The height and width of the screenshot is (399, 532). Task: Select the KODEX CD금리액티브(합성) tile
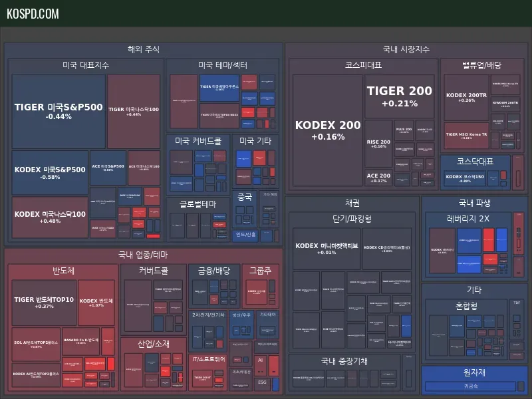pyautogui.click(x=387, y=248)
